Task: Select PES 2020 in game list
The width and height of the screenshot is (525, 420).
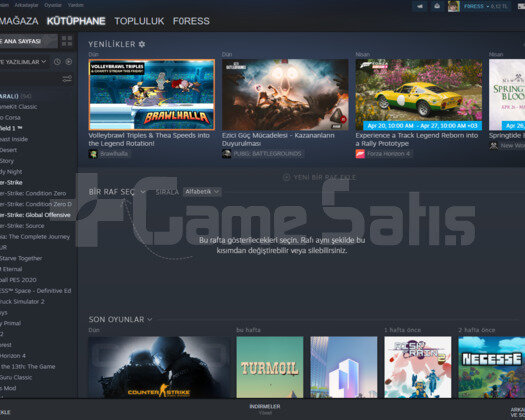Action: (18, 280)
